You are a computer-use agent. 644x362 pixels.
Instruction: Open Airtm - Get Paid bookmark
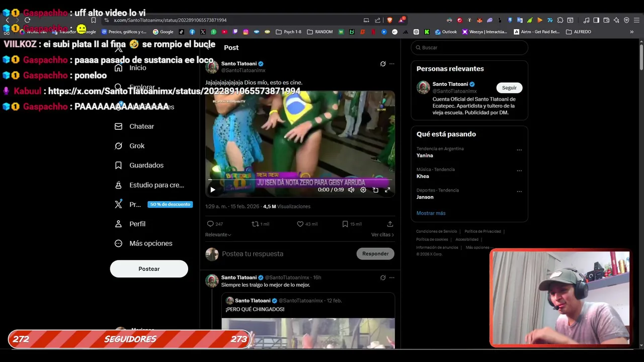(536, 32)
